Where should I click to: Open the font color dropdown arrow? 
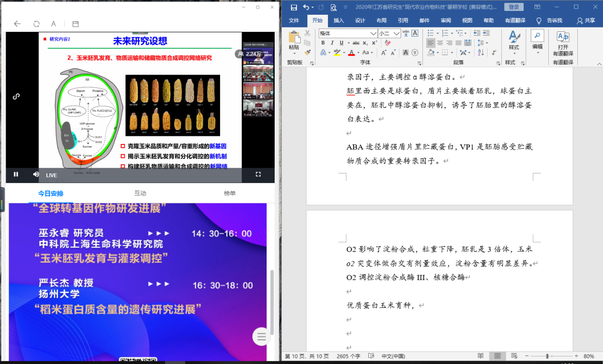click(x=358, y=53)
